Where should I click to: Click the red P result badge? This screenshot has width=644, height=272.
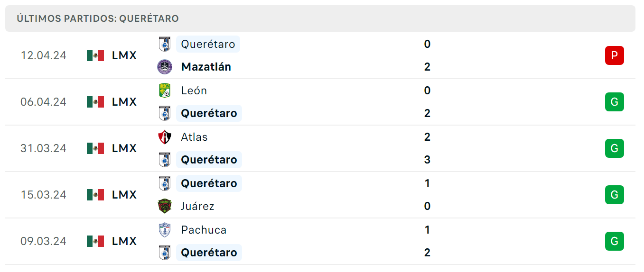click(615, 55)
